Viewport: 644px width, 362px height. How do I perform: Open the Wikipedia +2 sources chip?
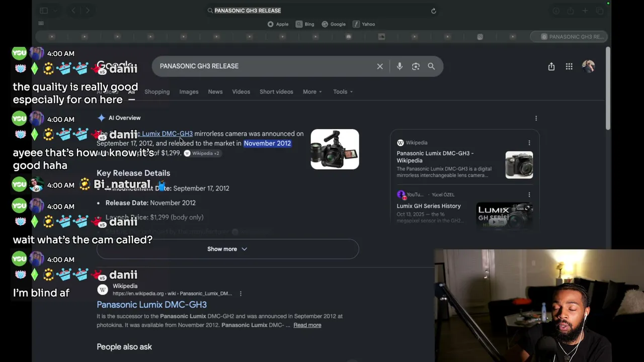[202, 153]
